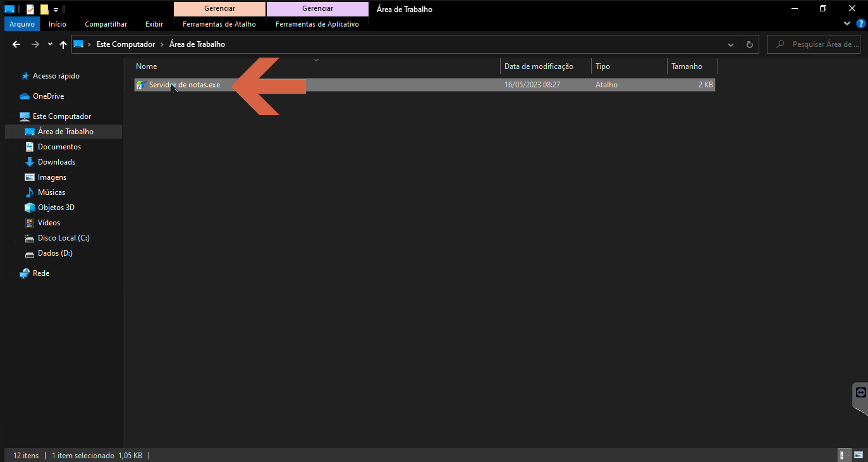Image resolution: width=868 pixels, height=462 pixels.
Task: Click the Acesso rápido star icon
Action: point(25,76)
